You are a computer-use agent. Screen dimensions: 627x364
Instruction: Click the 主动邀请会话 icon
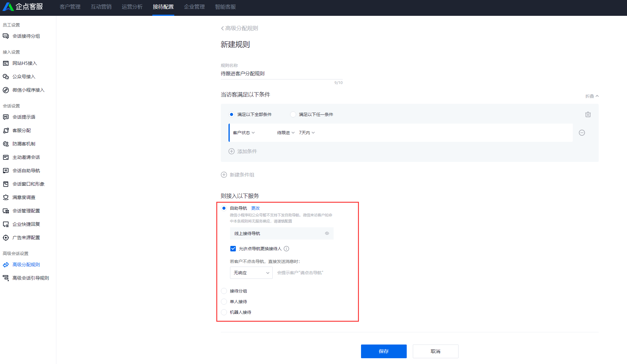tap(6, 157)
